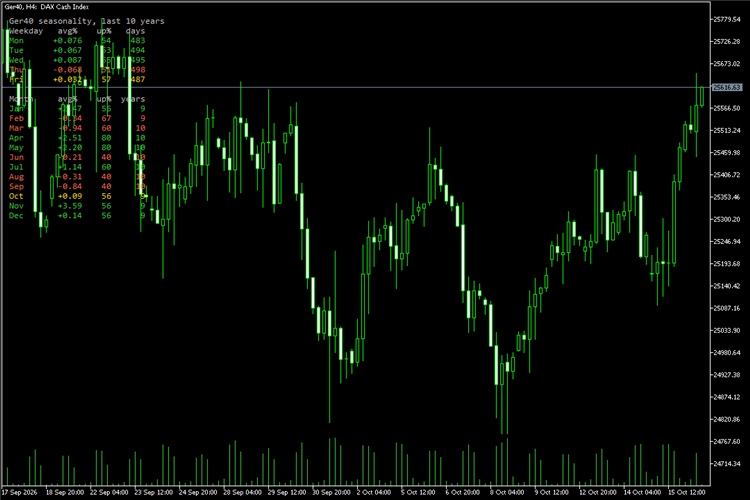Image resolution: width=750 pixels, height=500 pixels.
Task: Click the '2 Oct 04:00' time axis label
Action: coord(374,492)
